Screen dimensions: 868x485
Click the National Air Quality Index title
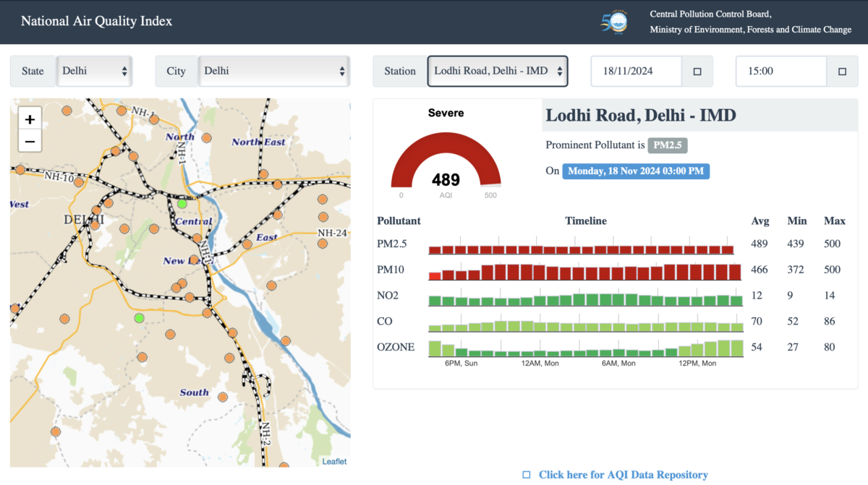point(96,21)
